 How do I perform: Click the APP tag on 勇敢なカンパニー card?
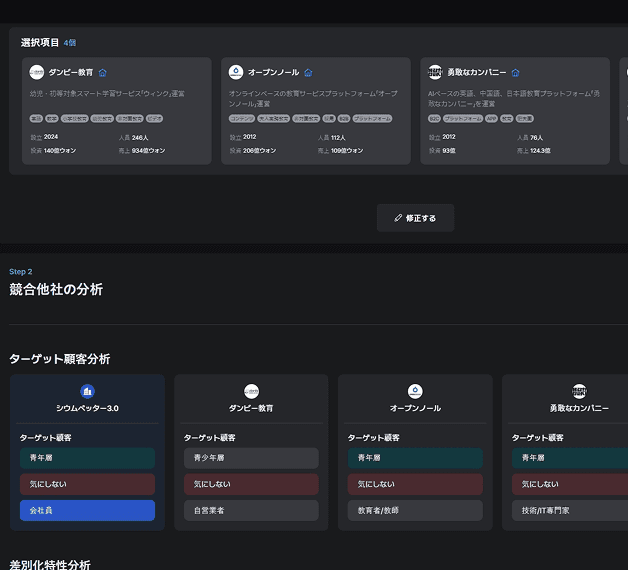click(x=491, y=119)
